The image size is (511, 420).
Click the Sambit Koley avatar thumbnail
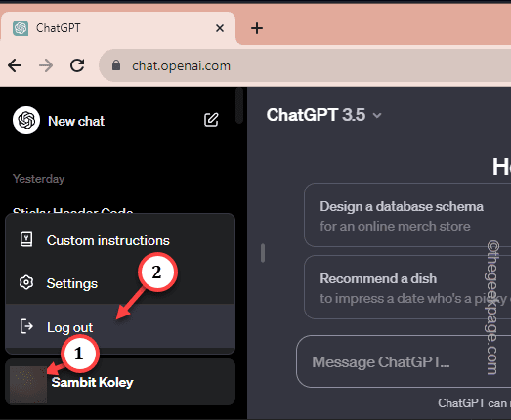coord(28,385)
